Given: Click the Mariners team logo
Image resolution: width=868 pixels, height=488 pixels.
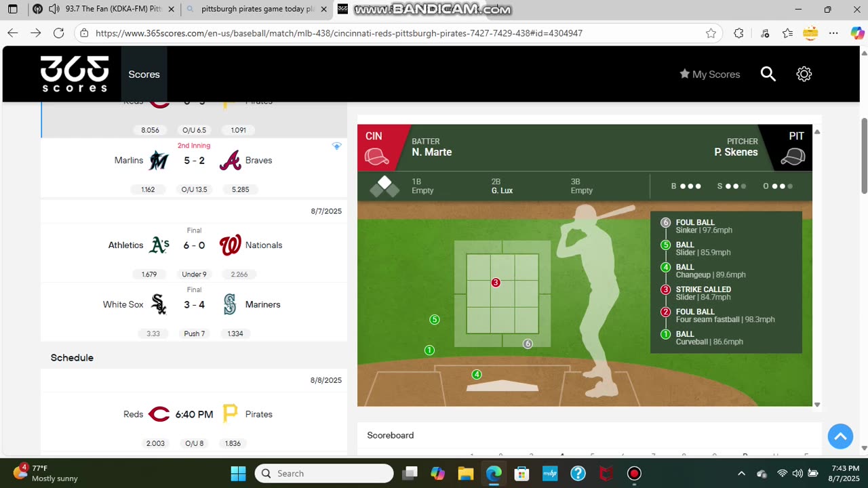Looking at the screenshot, I should pyautogui.click(x=230, y=304).
